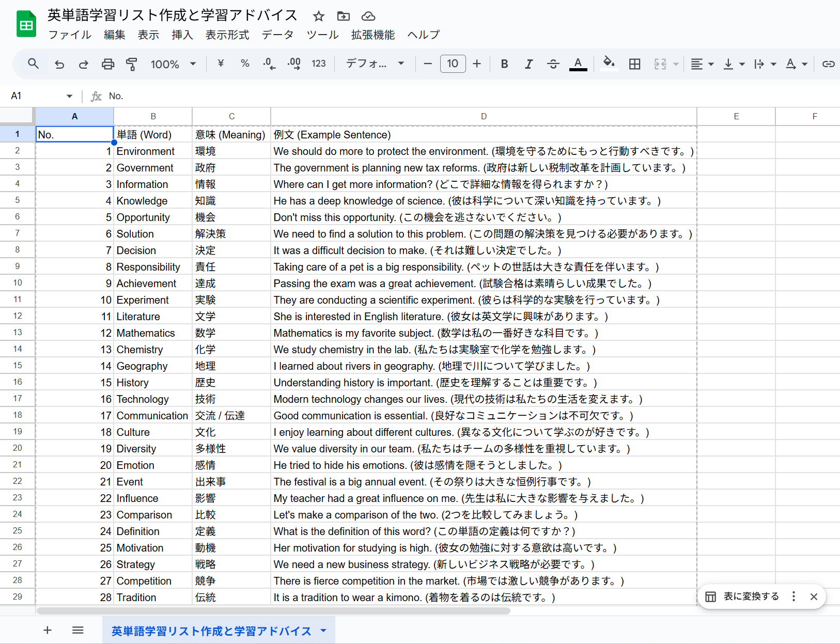Select the 英単語学習リスト作成と学習アドバイス sheet tab
Screen dimensions: 840x644
tap(212, 631)
